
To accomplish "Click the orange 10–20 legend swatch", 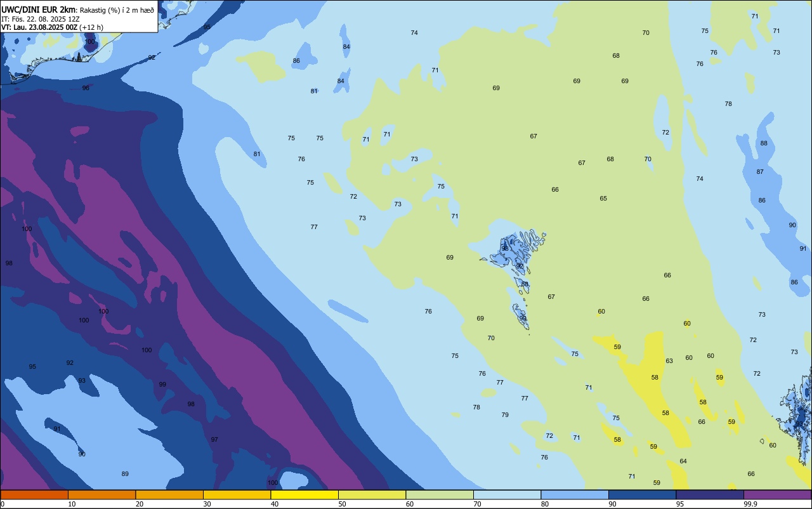I will tap(101, 494).
